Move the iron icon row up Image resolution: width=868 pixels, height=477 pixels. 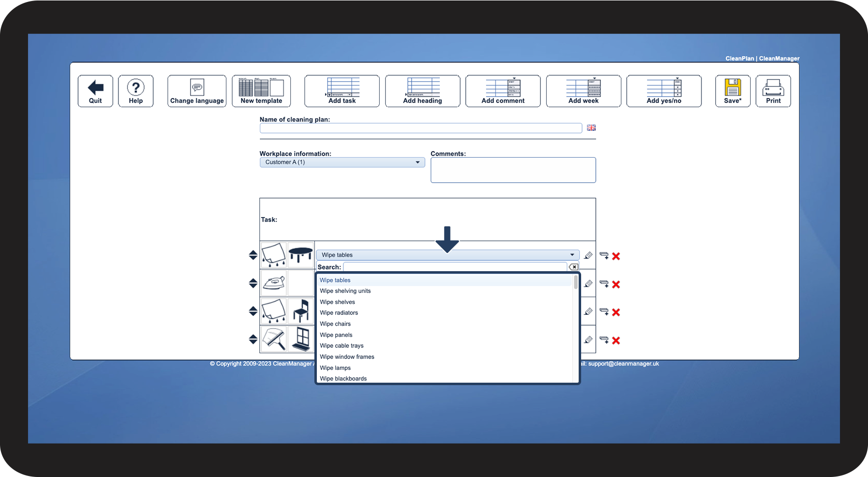253,280
